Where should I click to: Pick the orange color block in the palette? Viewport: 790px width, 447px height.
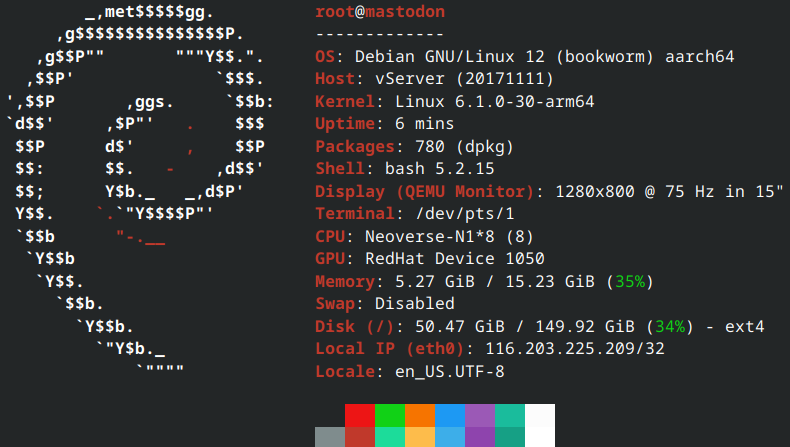420,415
